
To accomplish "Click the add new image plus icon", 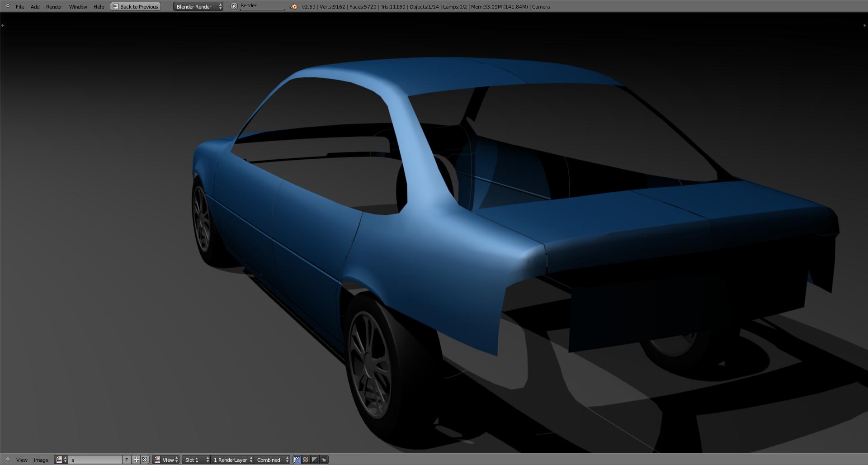I will (136, 460).
